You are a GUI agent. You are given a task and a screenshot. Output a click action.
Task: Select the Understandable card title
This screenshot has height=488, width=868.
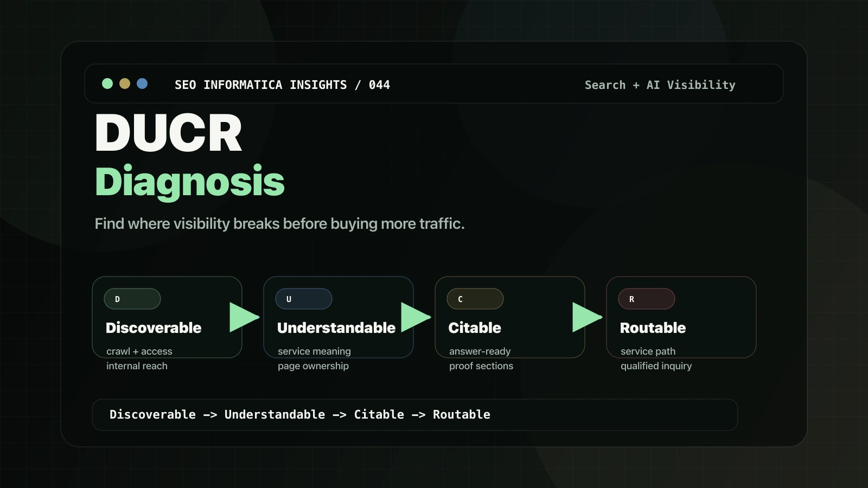tap(336, 328)
